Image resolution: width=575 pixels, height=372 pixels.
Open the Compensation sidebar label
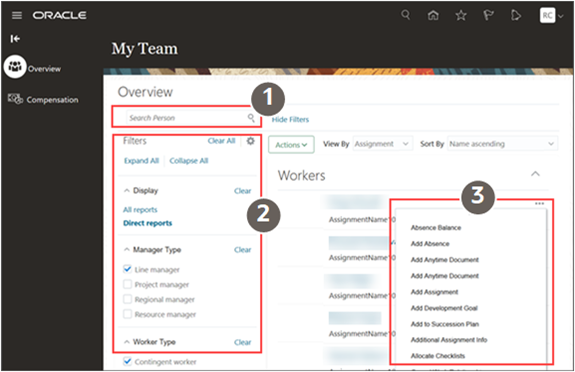[x=52, y=100]
